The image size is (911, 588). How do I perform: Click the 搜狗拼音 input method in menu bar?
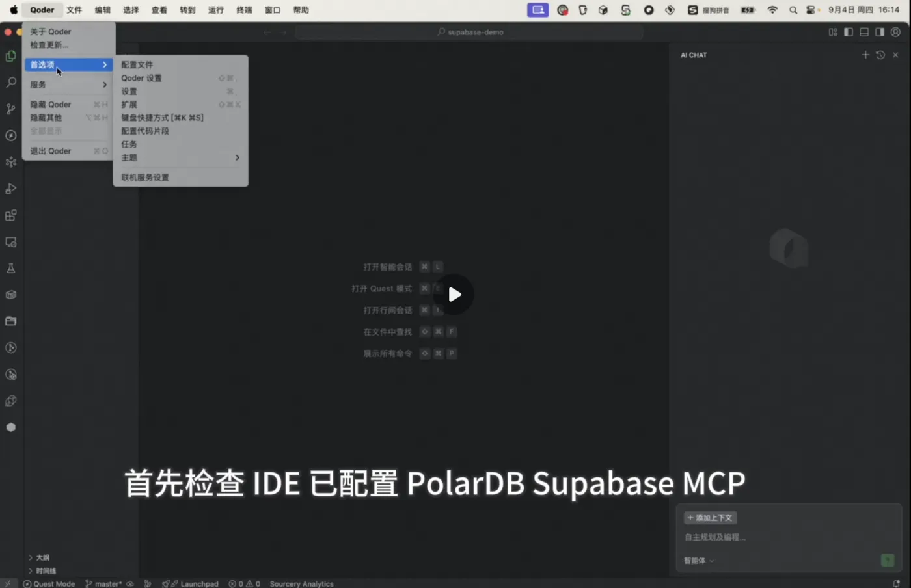pyautogui.click(x=709, y=10)
